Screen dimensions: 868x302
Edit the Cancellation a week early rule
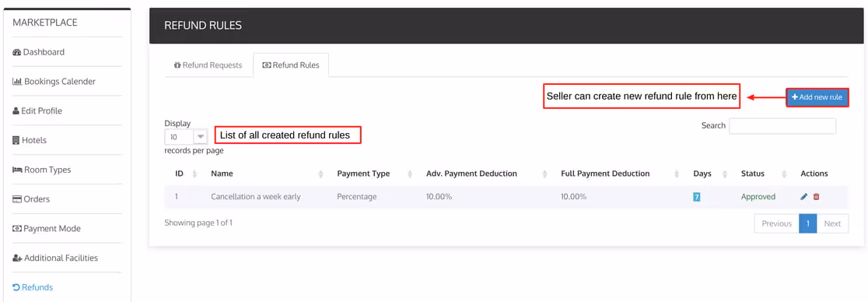pos(803,197)
